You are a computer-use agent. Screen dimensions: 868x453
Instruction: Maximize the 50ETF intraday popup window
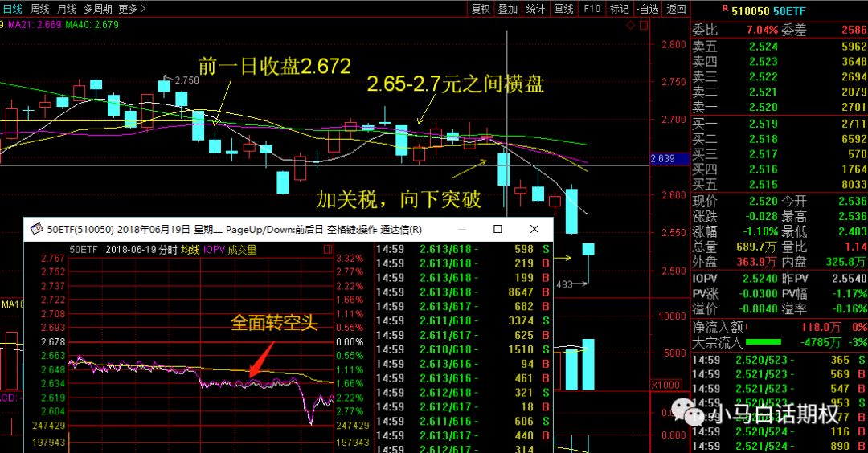(x=497, y=229)
